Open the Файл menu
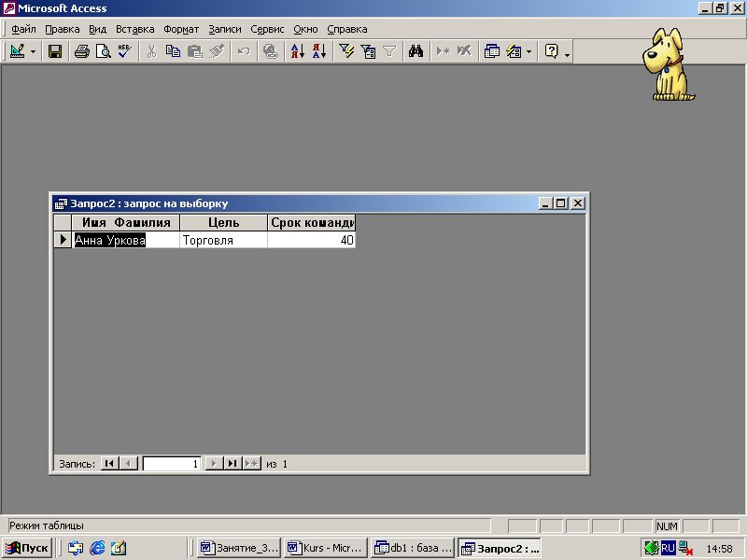 click(24, 29)
